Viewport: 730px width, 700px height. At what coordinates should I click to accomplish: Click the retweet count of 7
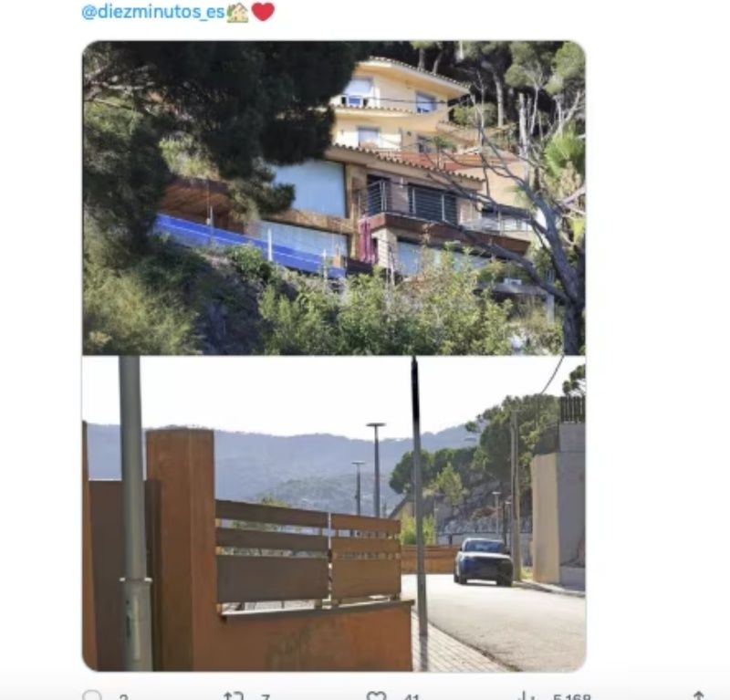click(266, 696)
